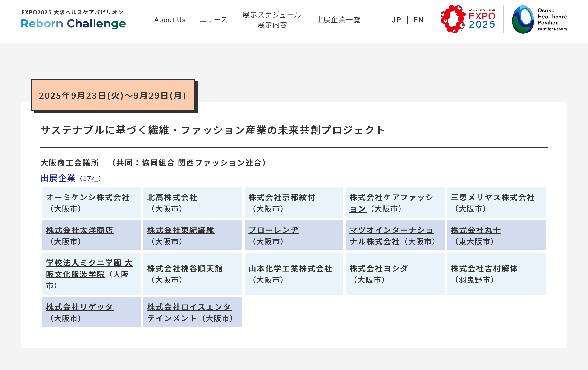Open the 出展企業一覧 menu item
Image resolution: width=588 pixels, height=370 pixels.
pyautogui.click(x=338, y=20)
